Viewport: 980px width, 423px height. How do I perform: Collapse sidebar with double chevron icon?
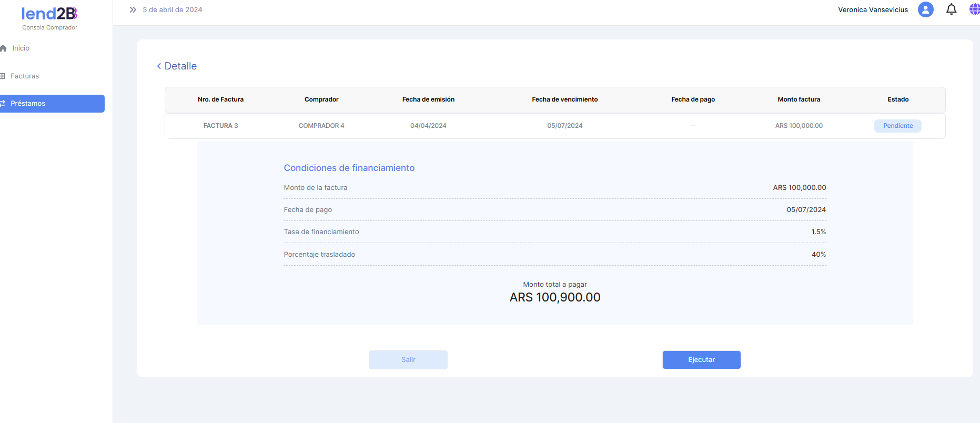tap(133, 10)
